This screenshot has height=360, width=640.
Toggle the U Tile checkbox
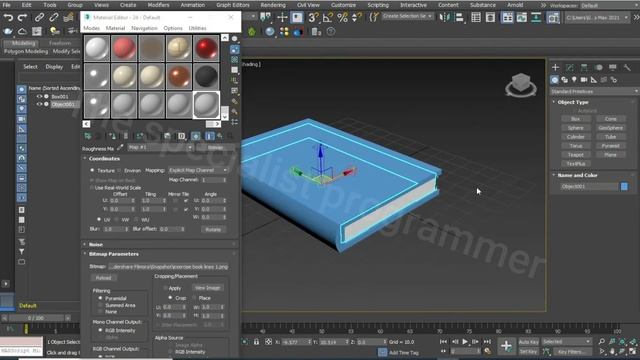(x=186, y=201)
